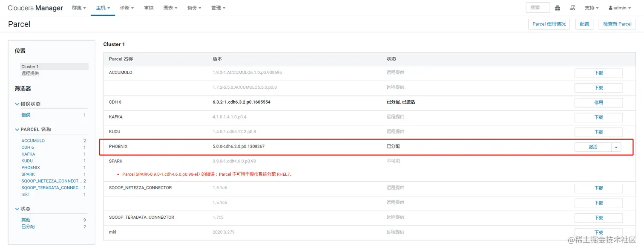
Task: Open the 管理 dropdown menu
Action: pyautogui.click(x=218, y=8)
